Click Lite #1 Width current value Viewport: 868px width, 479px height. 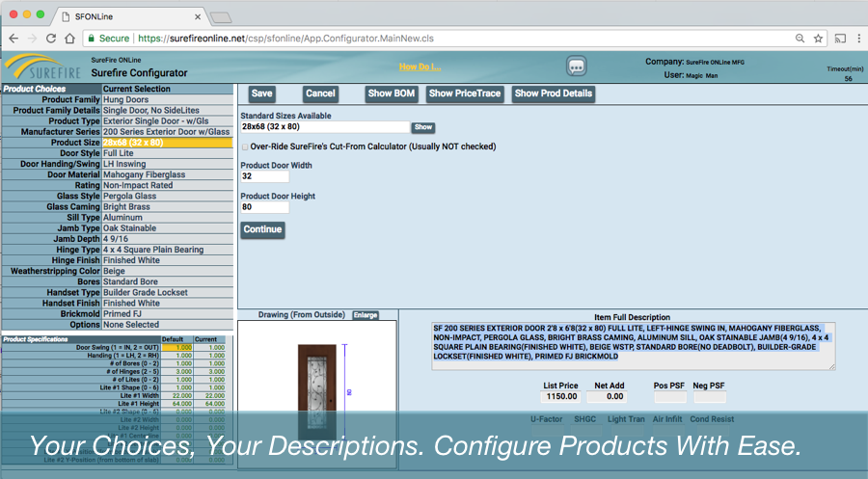209,395
